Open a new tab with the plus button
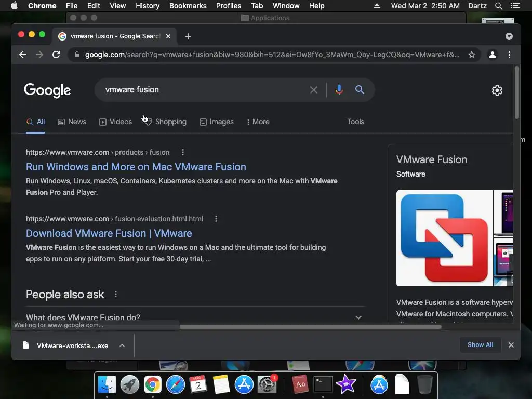Viewport: 532px width, 399px height. pos(188,36)
